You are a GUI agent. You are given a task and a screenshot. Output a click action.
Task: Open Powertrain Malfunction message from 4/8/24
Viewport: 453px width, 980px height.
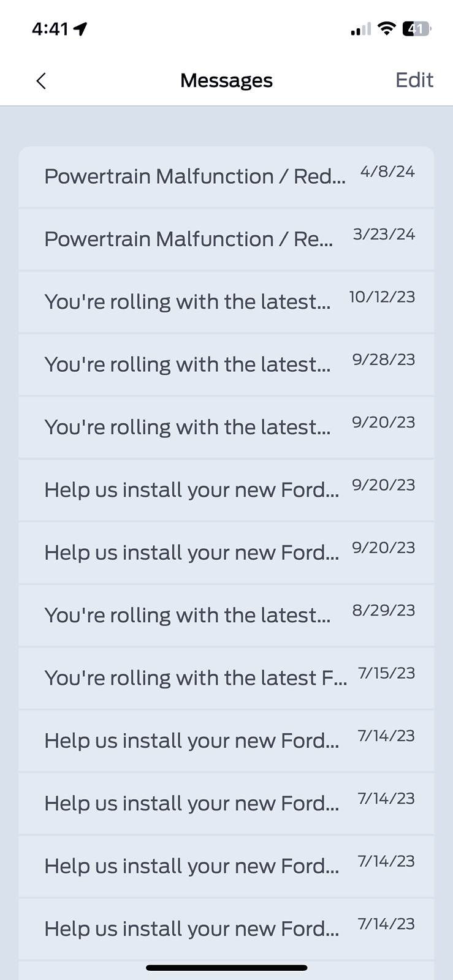[195, 176]
